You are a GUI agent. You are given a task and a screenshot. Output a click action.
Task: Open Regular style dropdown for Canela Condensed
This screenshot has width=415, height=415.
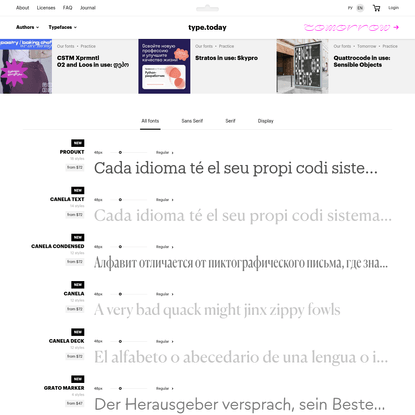pyautogui.click(x=165, y=247)
